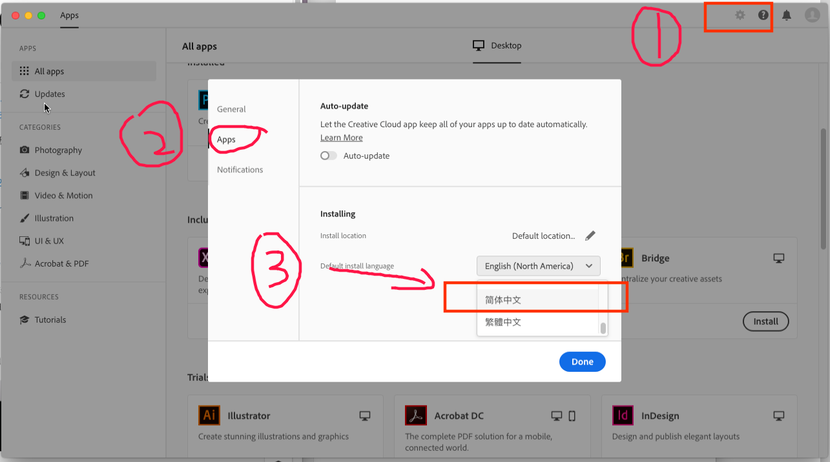Click the Default location... text
The image size is (830, 462).
(x=544, y=235)
